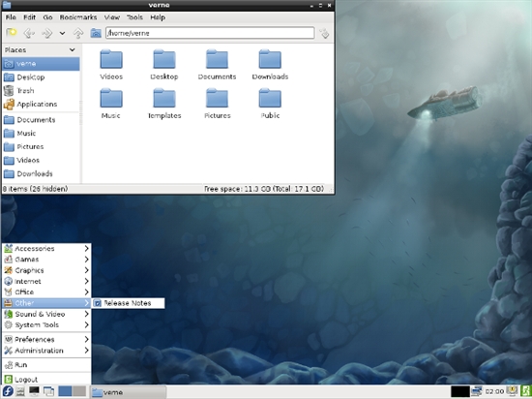Click the verne taskbar window button
This screenshot has height=399, width=532.
pos(129,392)
